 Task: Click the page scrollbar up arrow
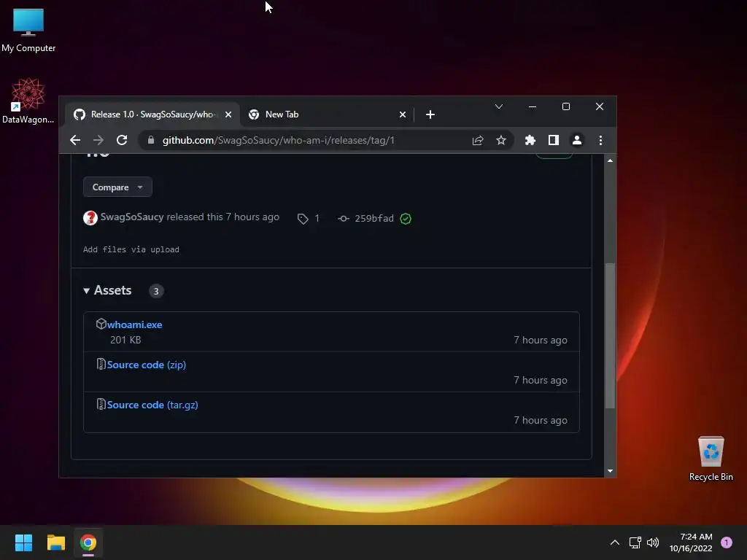point(610,160)
